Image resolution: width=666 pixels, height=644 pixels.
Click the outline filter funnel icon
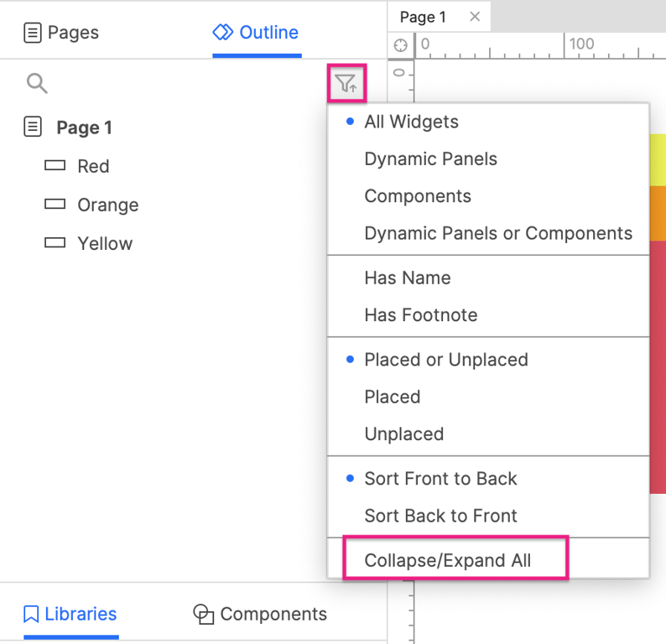click(x=346, y=83)
